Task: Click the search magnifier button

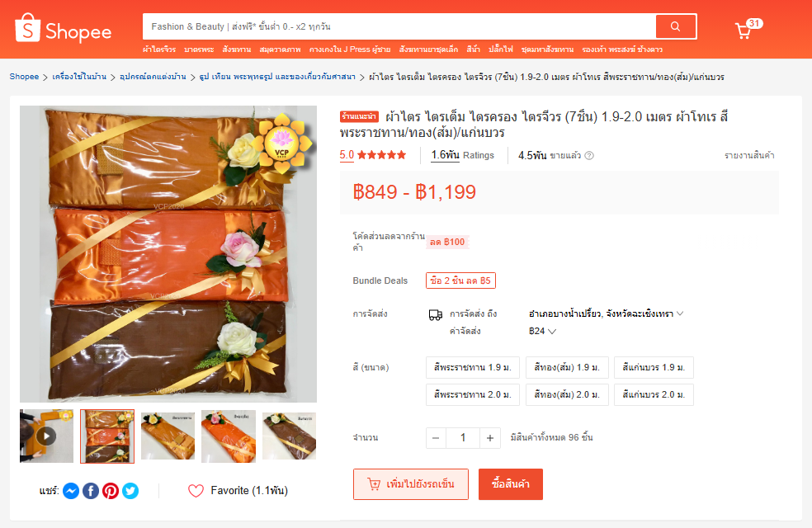Action: 676,26
